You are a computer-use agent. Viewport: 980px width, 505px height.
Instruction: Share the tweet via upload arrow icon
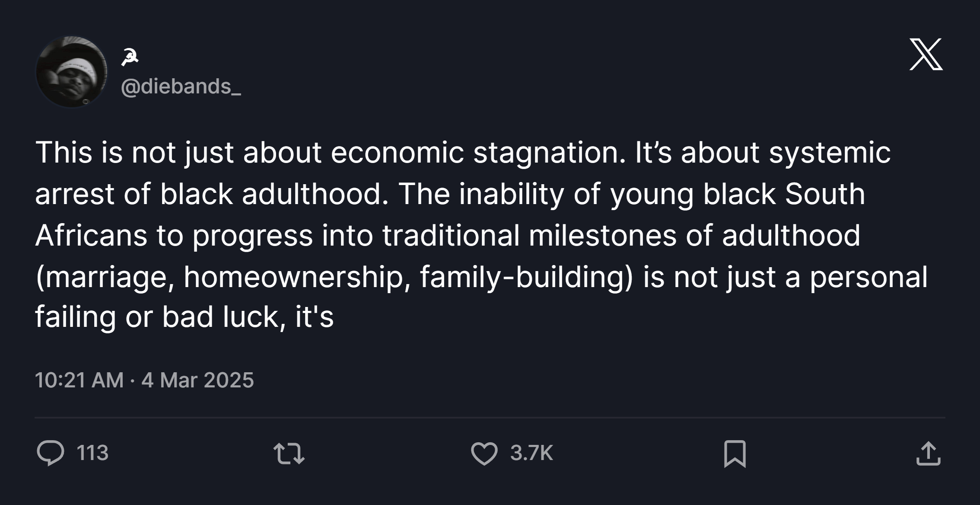click(x=928, y=454)
